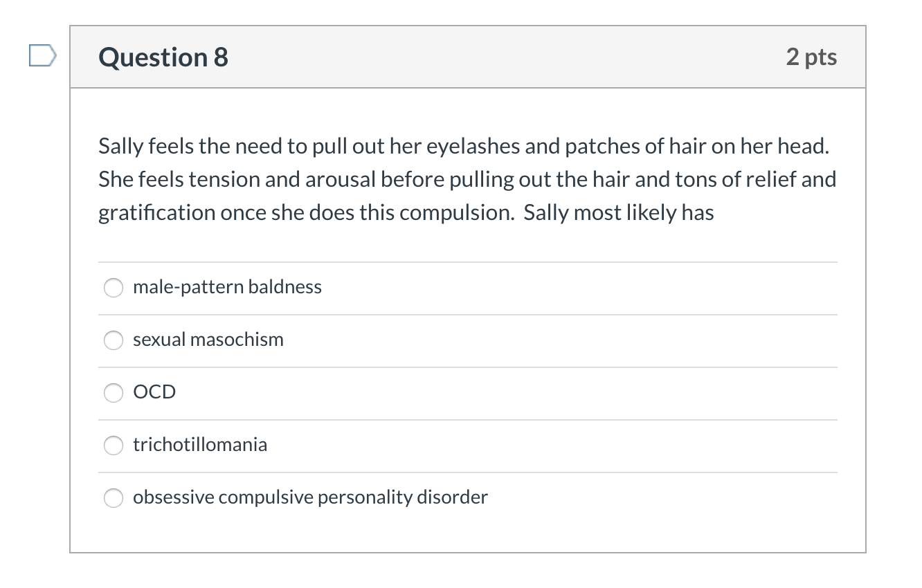
Task: Click the phrase 'Sally most likely has'
Action: pyautogui.click(x=618, y=213)
